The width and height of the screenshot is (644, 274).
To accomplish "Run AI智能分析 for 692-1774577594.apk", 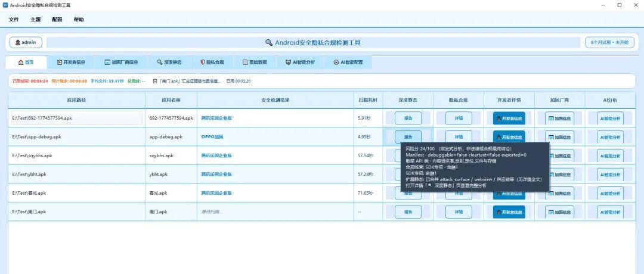I will click(611, 119).
